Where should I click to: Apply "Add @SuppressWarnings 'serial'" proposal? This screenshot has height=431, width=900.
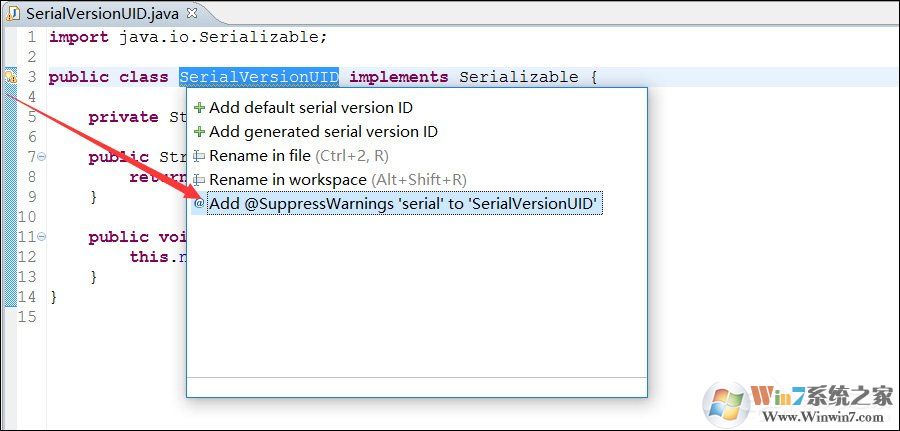tap(403, 204)
